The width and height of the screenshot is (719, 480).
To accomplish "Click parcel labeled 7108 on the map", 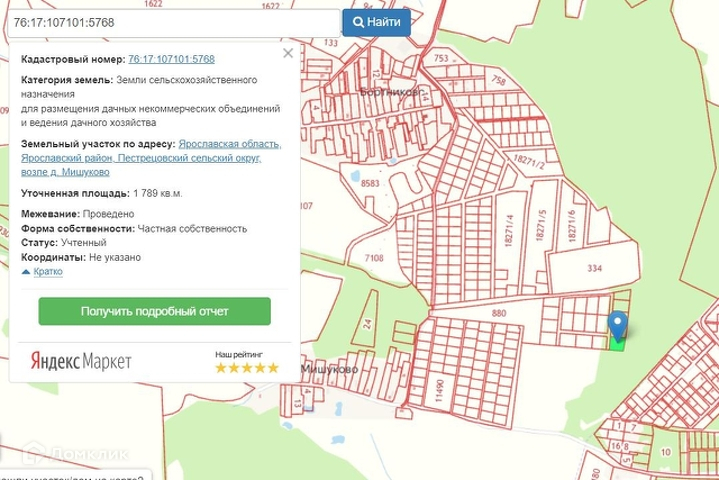I will coord(374,258).
